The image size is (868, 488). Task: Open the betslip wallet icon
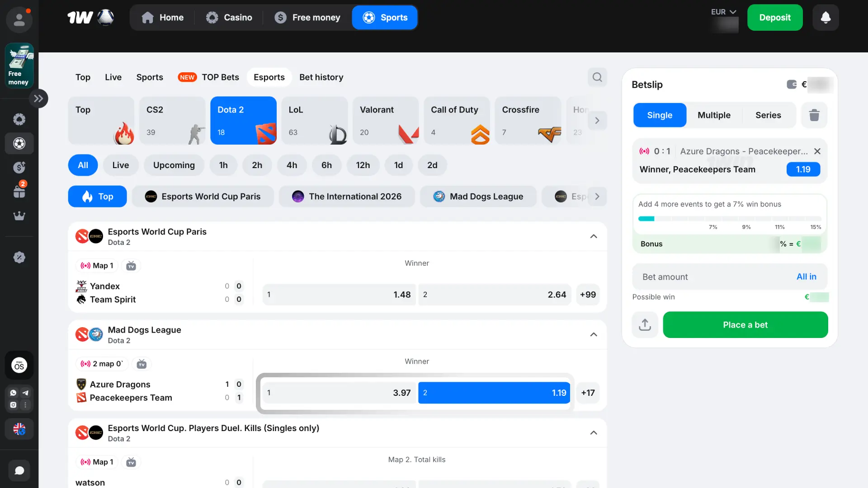tap(792, 84)
